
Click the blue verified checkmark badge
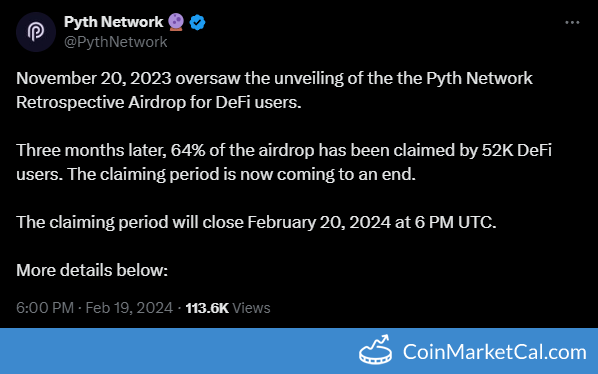tap(197, 22)
